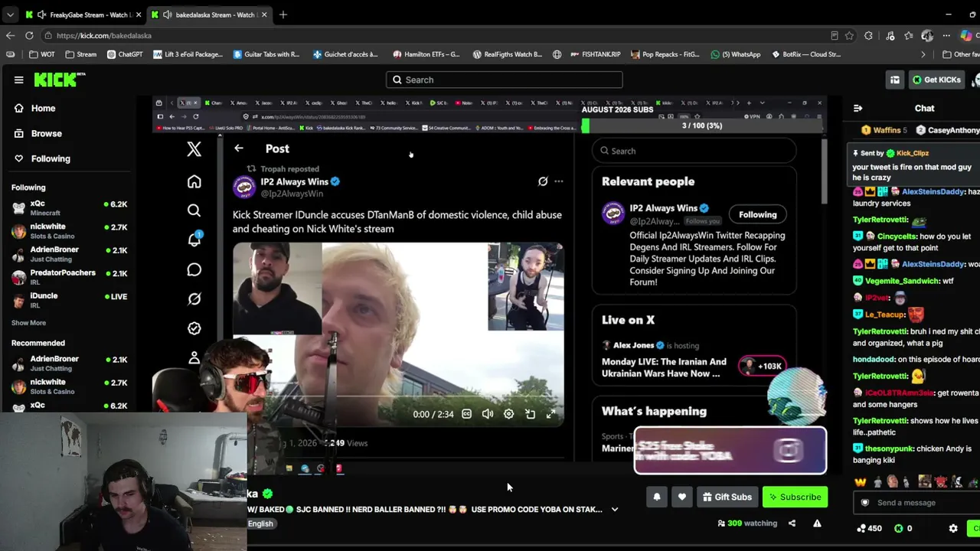Click the notification bell for this channel
This screenshot has width=980, height=551.
[x=656, y=497]
